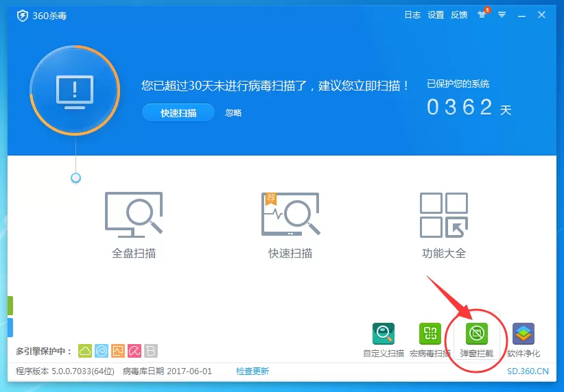Click 已保护您的系统 label

(x=458, y=84)
